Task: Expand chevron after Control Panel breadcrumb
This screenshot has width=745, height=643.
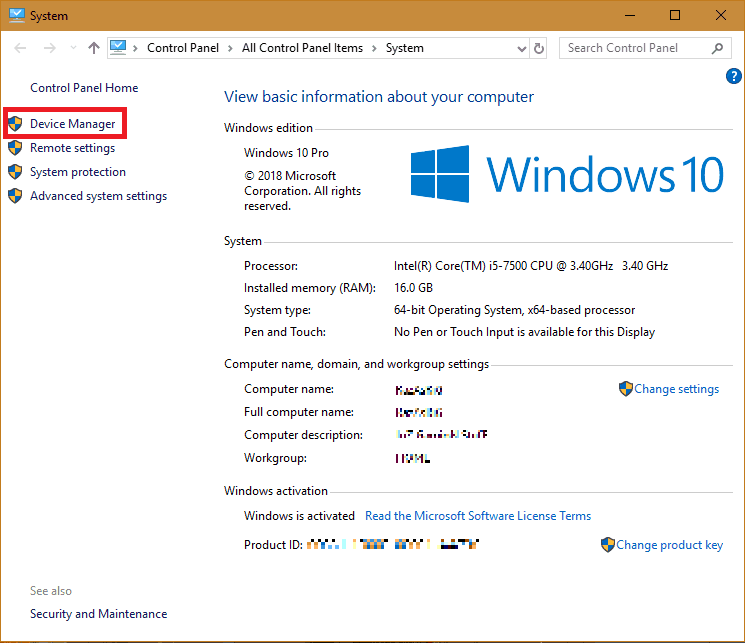Action: click(230, 48)
